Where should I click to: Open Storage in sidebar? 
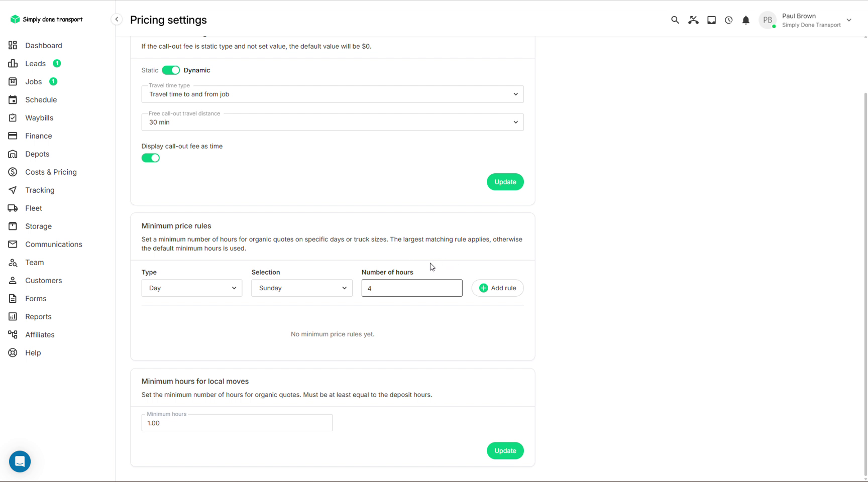click(x=38, y=226)
